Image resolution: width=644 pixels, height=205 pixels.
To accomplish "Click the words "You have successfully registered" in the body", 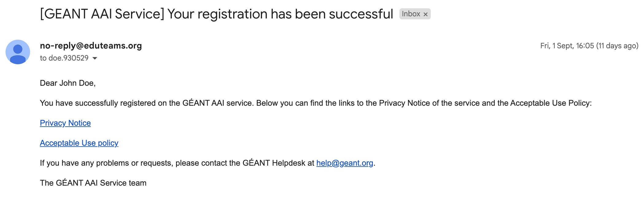I will point(99,103).
